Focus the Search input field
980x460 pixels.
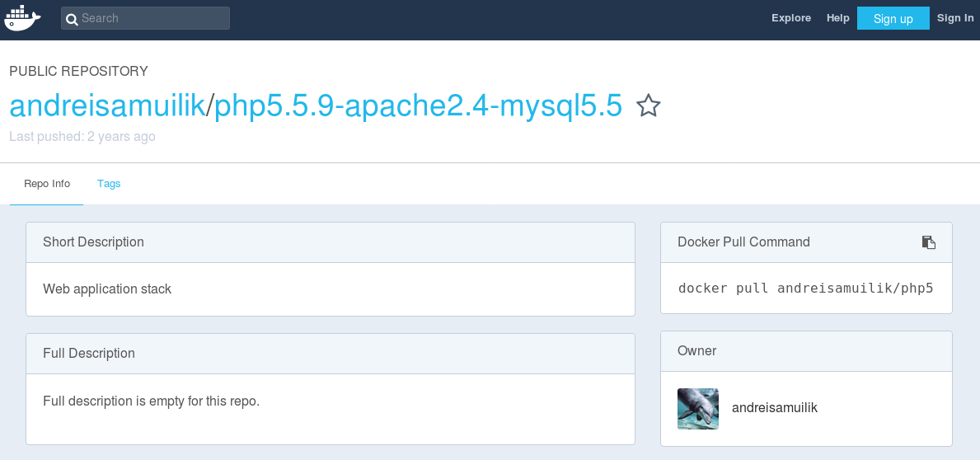coord(145,18)
